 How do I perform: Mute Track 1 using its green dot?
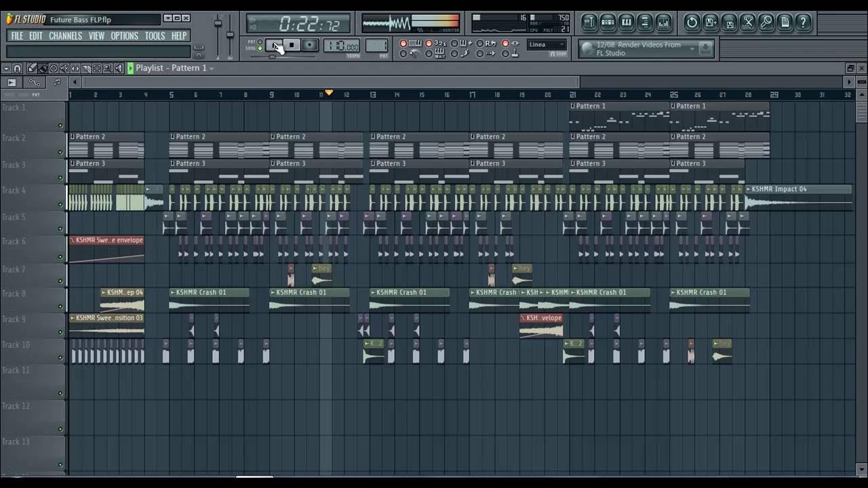(x=60, y=125)
